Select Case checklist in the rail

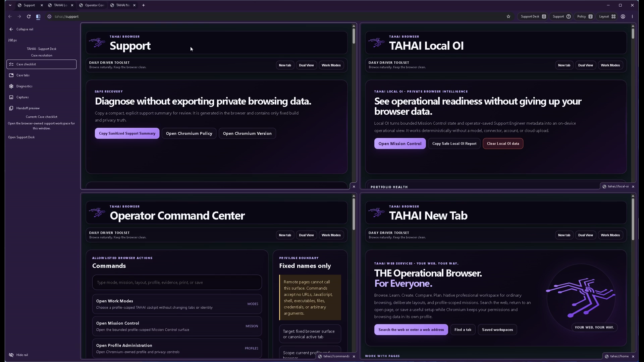(42, 64)
